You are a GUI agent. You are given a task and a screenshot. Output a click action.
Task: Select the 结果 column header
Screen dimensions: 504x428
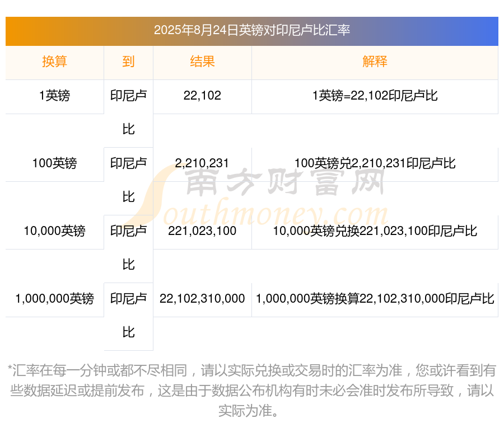tap(202, 62)
